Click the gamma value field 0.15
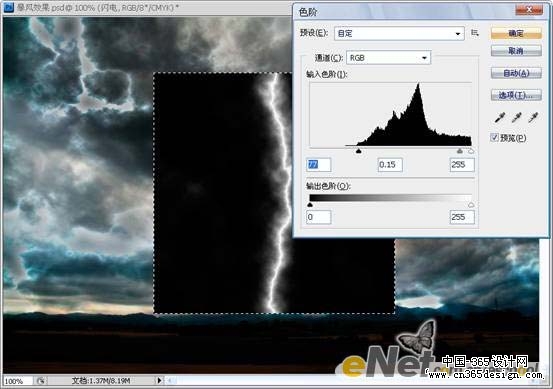This screenshot has height=389, width=553. [390, 165]
